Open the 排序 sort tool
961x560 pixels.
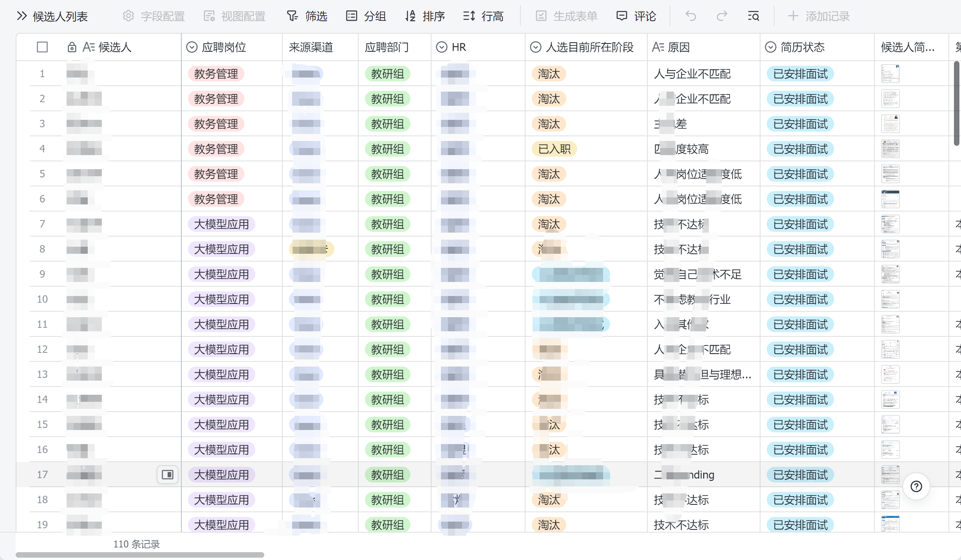[425, 16]
